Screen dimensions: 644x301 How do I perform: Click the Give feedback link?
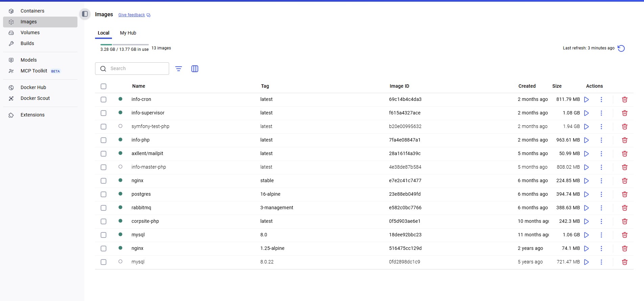(134, 15)
